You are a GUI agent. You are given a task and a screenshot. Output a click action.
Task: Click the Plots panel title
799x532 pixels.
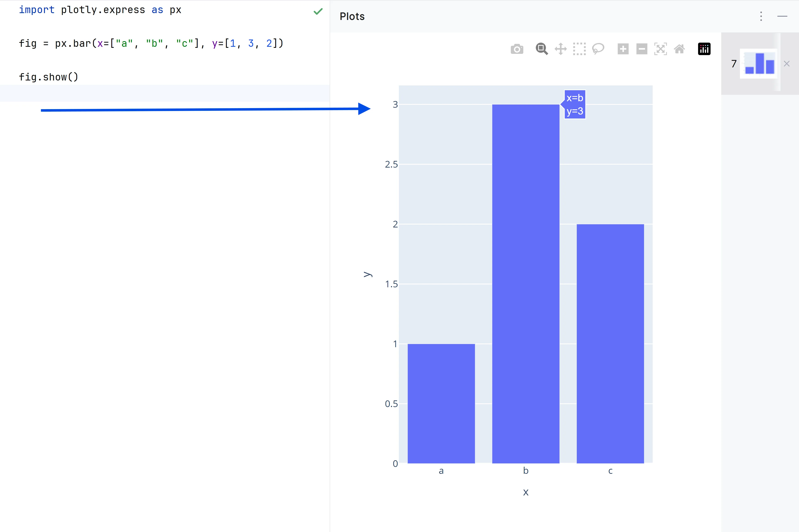pyautogui.click(x=352, y=16)
